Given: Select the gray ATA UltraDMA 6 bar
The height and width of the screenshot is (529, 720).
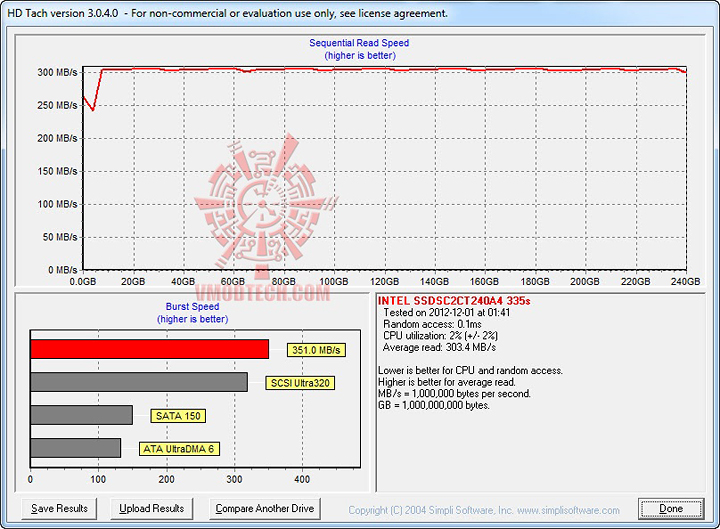Looking at the screenshot, I should [x=76, y=448].
